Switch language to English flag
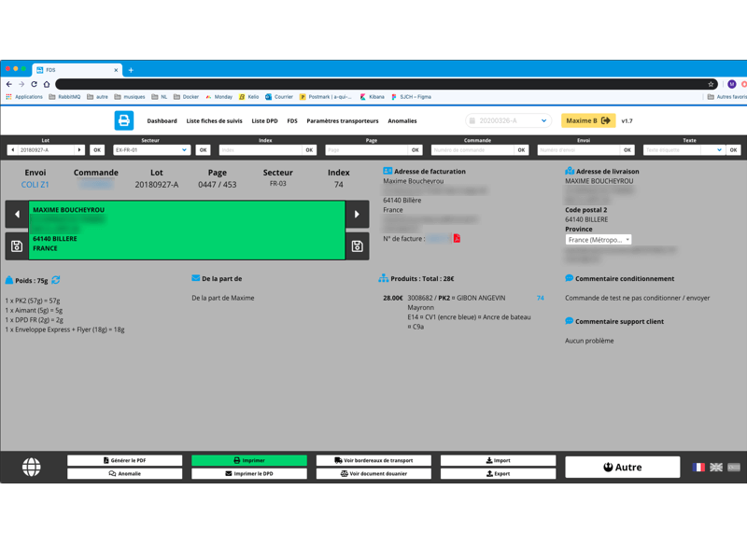The height and width of the screenshot is (560, 747). (716, 467)
